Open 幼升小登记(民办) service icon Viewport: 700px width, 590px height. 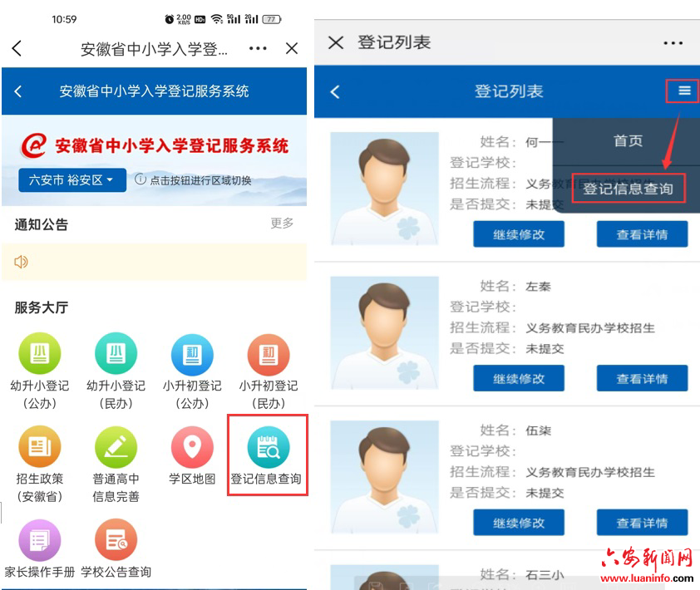[116, 355]
